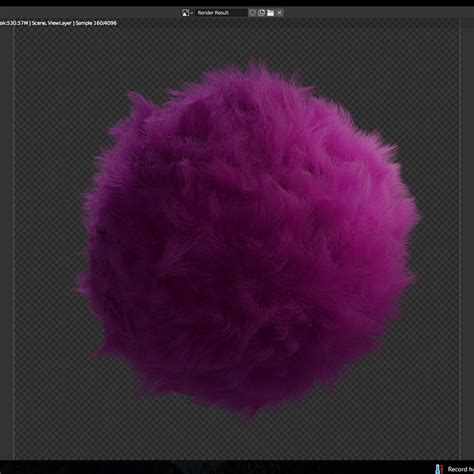This screenshot has height=474, width=474.
Task: Unlink Render Result with the X icon
Action: pos(279,13)
